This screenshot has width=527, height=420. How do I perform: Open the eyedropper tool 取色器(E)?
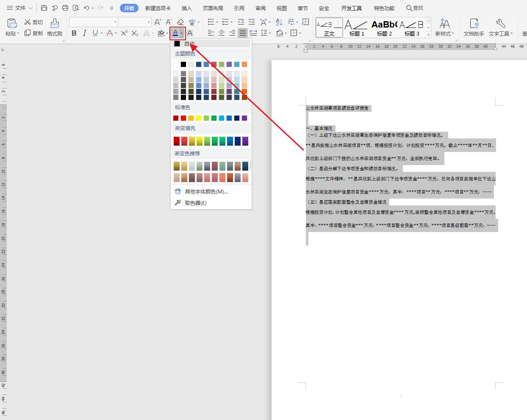tap(195, 203)
